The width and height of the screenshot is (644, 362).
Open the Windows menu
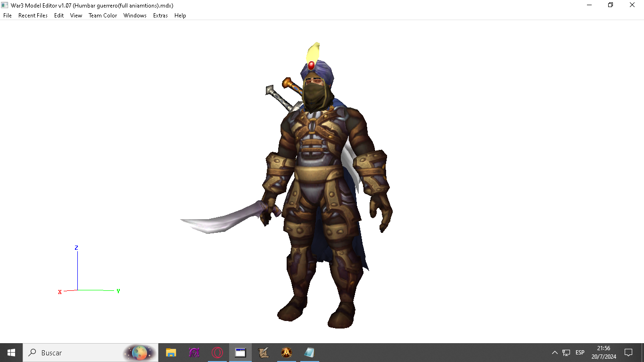[x=135, y=16]
